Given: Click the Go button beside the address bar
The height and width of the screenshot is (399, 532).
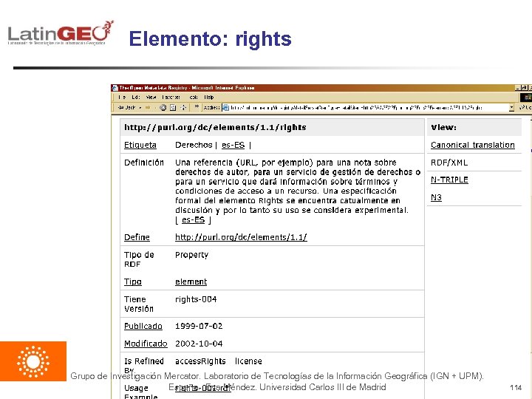Looking at the screenshot, I should click(x=525, y=108).
